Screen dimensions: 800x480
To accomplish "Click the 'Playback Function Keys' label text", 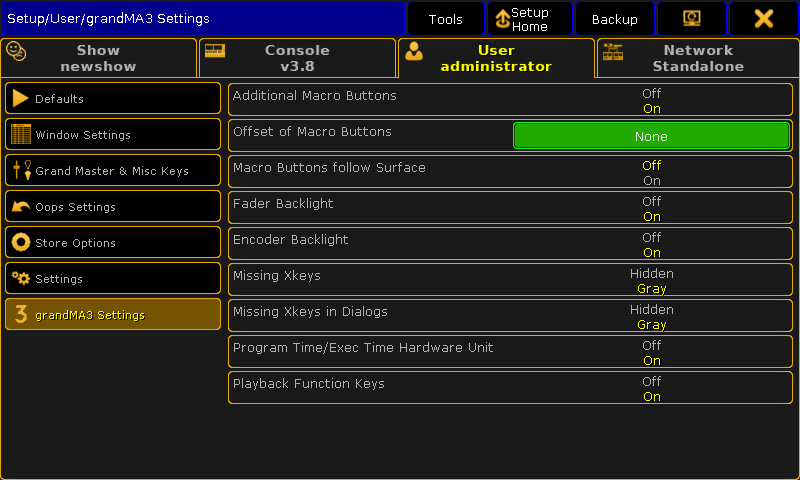I will (x=309, y=384).
